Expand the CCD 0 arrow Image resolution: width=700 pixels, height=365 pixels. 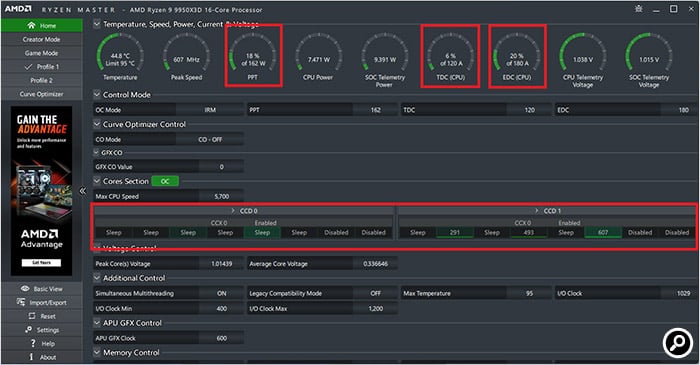233,211
